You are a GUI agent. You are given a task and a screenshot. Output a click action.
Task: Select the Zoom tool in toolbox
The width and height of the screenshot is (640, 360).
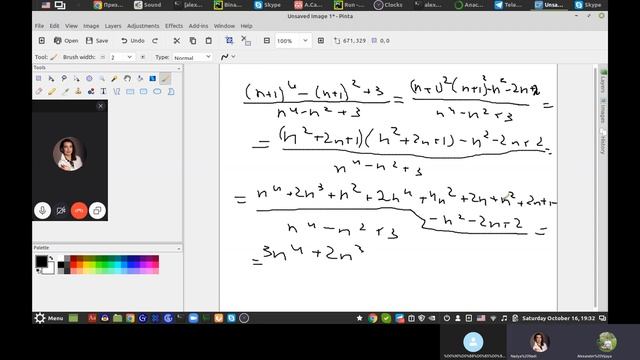(102, 78)
